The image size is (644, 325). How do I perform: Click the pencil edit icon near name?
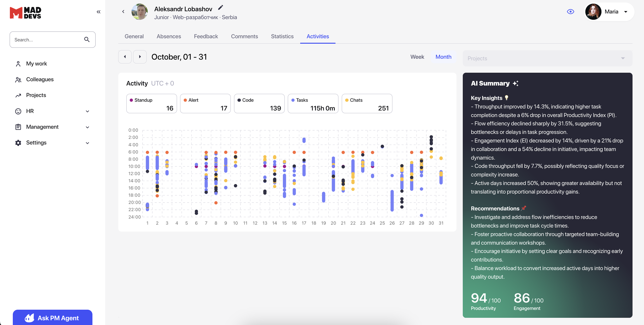pos(220,8)
